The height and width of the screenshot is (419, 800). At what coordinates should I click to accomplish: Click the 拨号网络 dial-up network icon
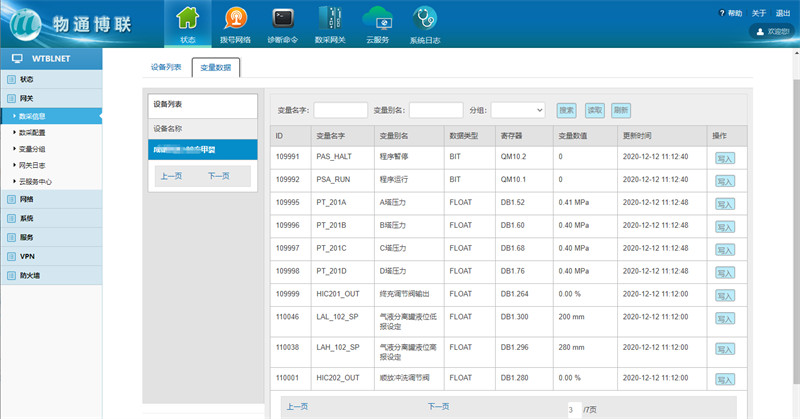click(x=236, y=19)
